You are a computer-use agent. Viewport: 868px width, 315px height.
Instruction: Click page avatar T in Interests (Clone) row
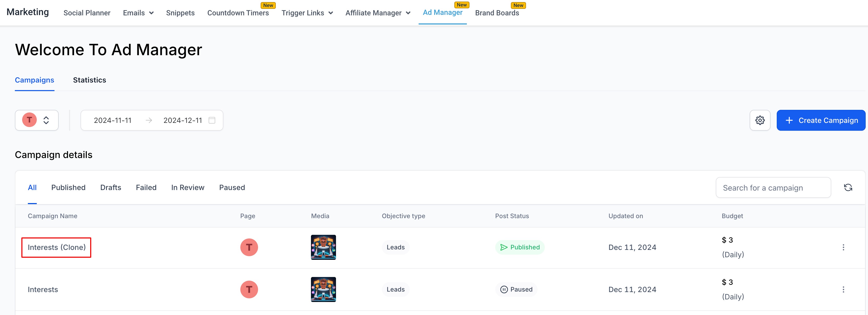[249, 247]
